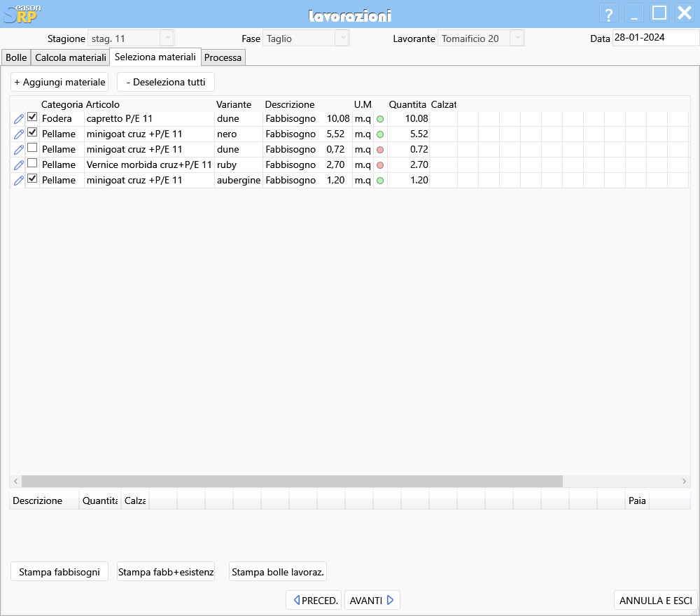This screenshot has width=700, height=616.
Task: Click the right scroll arrow of horizontal scrollbar
Action: coord(684,481)
